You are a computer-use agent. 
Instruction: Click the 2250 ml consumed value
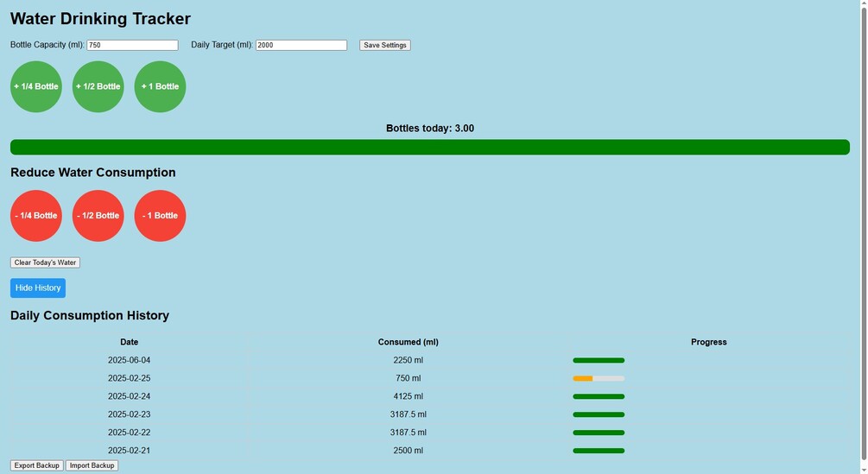[x=408, y=361]
